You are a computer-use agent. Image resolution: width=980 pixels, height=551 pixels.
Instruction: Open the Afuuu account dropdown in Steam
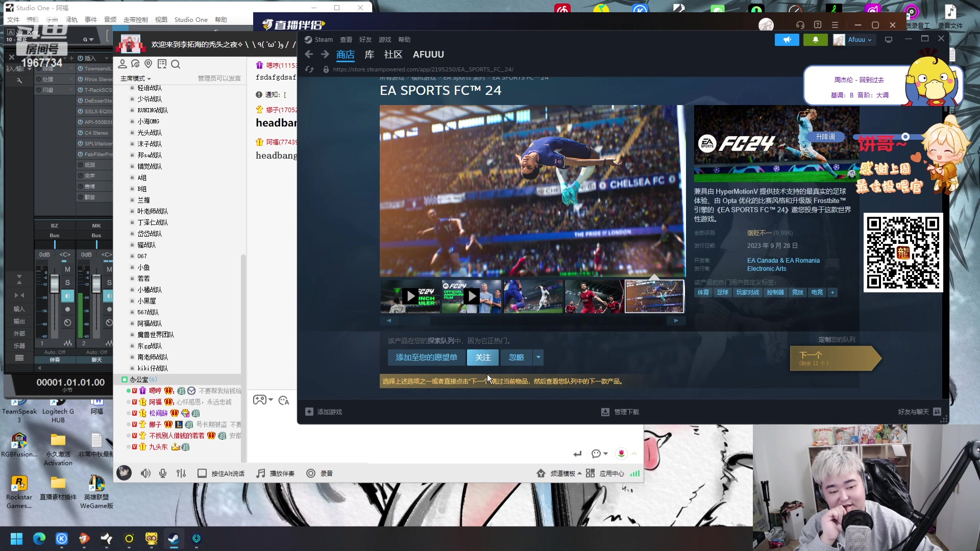click(x=853, y=40)
